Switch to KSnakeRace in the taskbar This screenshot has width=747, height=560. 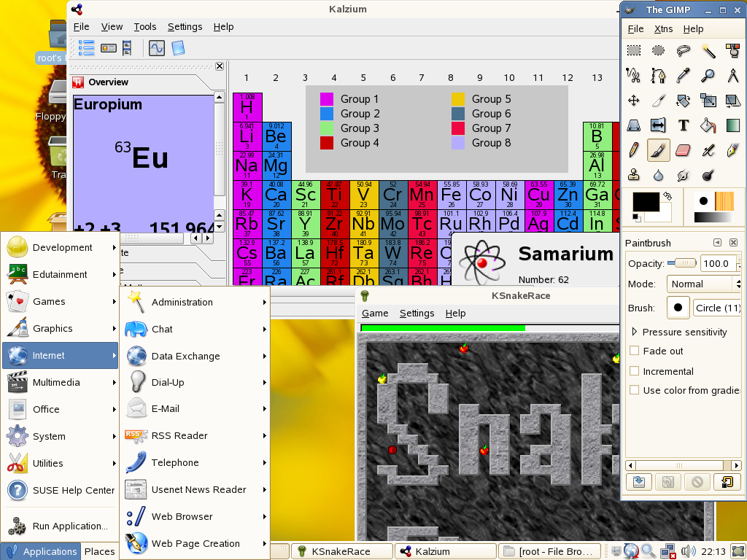click(341, 551)
